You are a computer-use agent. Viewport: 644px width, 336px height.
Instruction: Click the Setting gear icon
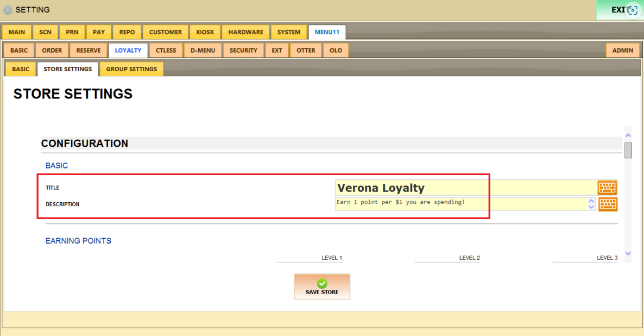tap(8, 9)
